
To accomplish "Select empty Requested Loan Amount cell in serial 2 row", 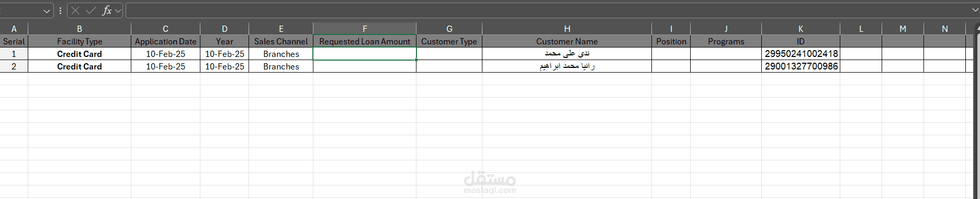I will tap(365, 66).
